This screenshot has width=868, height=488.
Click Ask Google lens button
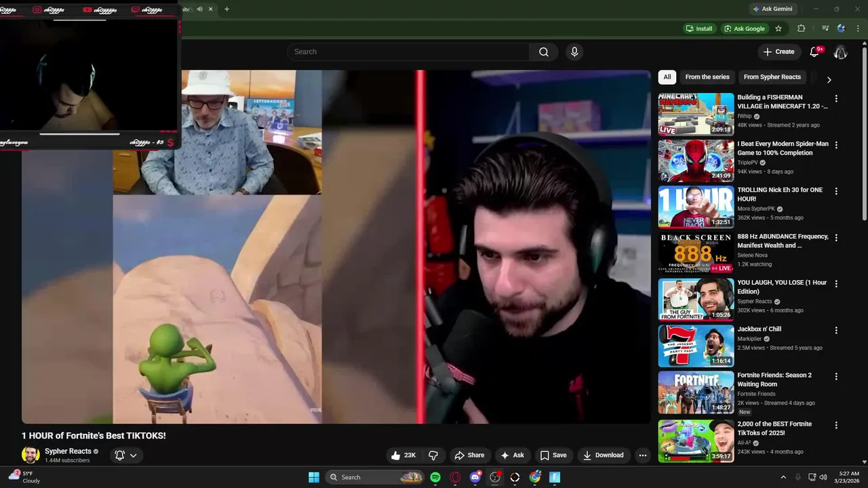pos(745,28)
